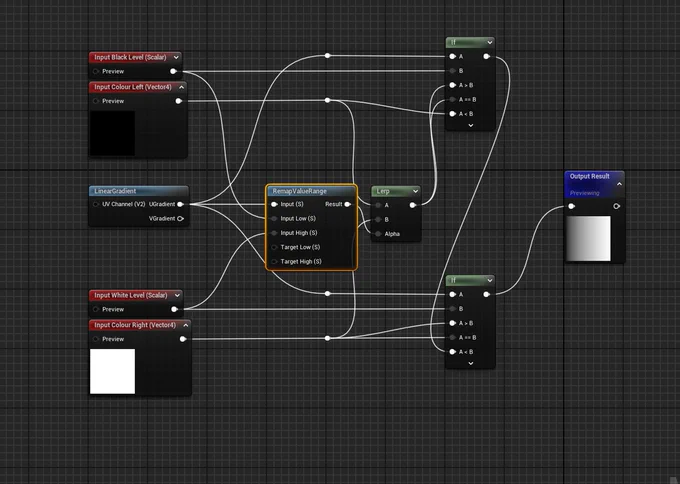Expand the Input White Level node chevron
Viewport: 680px width, 484px height.
pyautogui.click(x=177, y=295)
